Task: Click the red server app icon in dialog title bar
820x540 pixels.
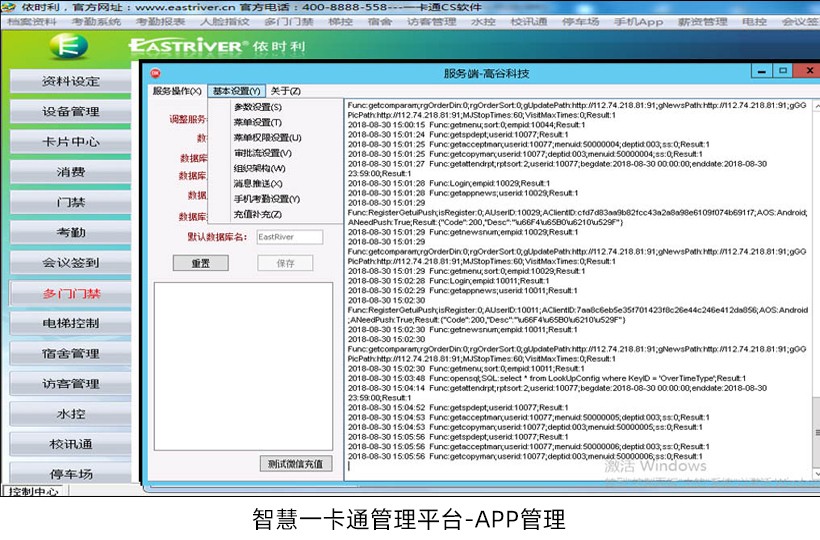Action: pos(155,73)
